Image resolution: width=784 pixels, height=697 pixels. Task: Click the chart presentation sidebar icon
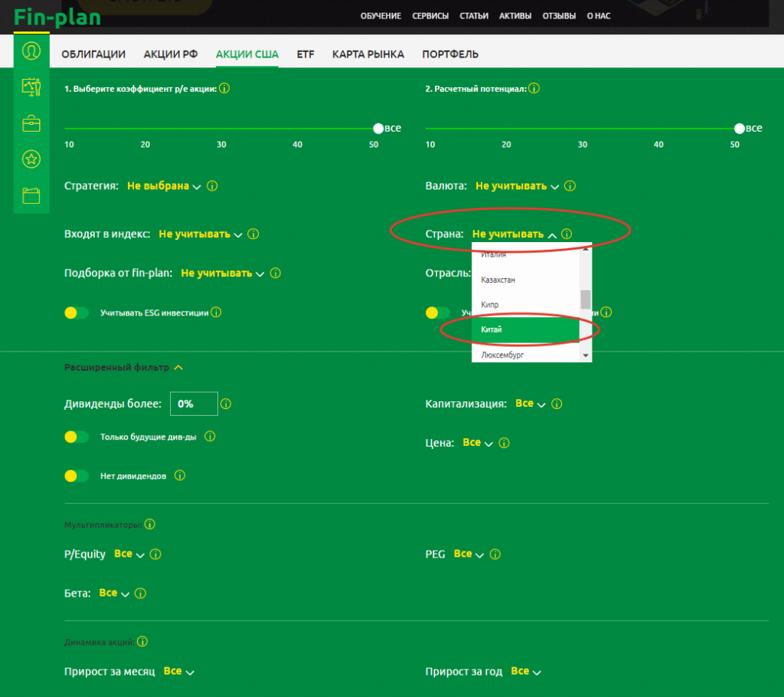pos(31,87)
